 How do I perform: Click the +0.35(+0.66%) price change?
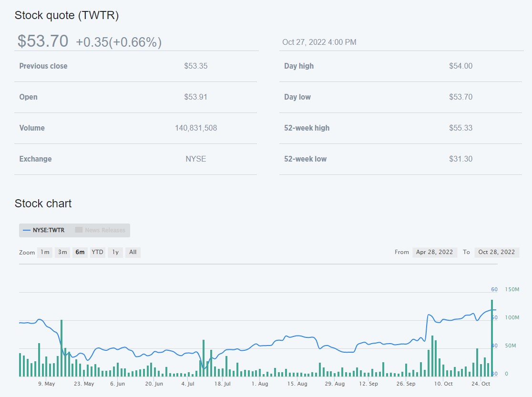click(x=119, y=42)
